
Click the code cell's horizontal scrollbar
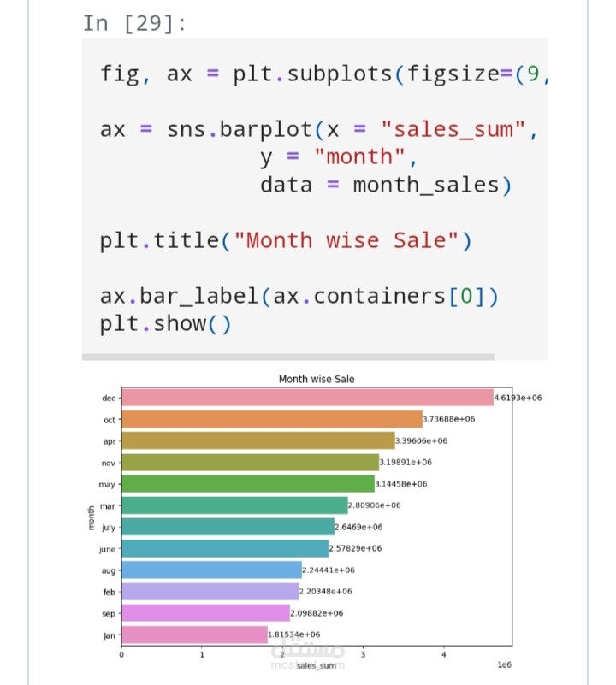[x=287, y=357]
